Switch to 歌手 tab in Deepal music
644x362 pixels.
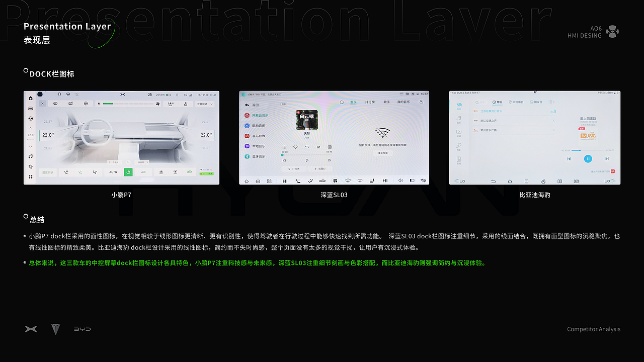click(386, 102)
